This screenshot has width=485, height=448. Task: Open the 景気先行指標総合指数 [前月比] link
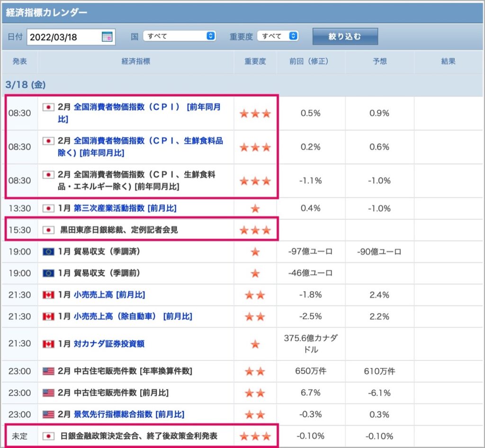coord(129,414)
